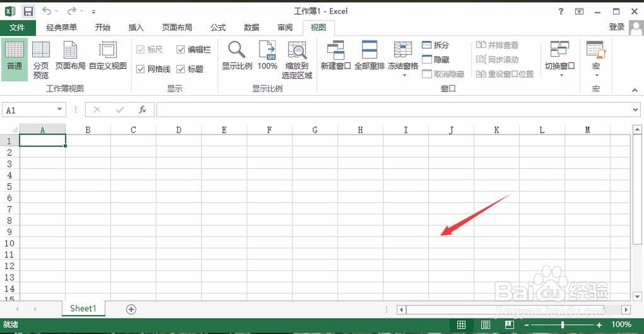Open Excel help question mark
Image resolution: width=644 pixels, height=334 pixels.
(x=561, y=12)
